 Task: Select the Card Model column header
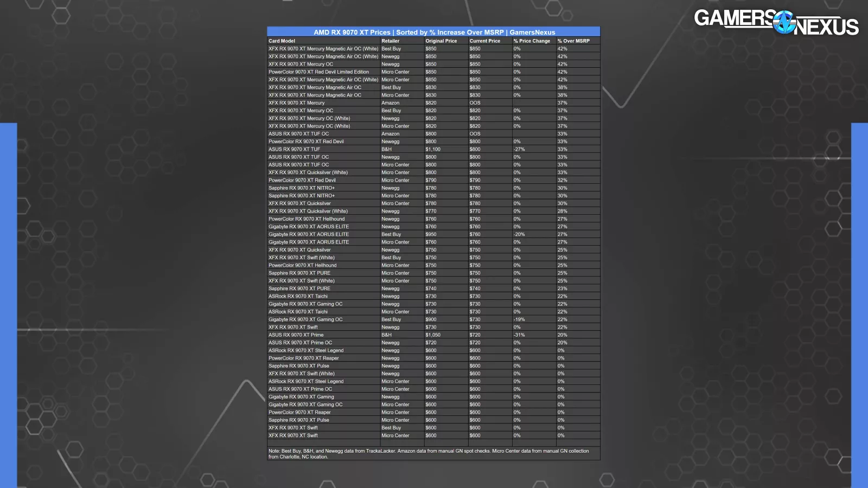(282, 41)
